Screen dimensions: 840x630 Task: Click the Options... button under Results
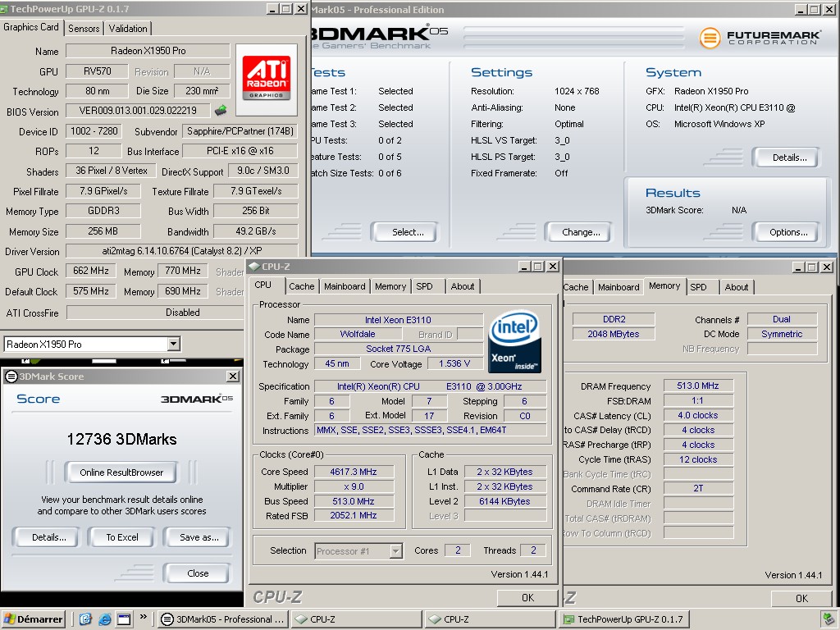pyautogui.click(x=786, y=232)
